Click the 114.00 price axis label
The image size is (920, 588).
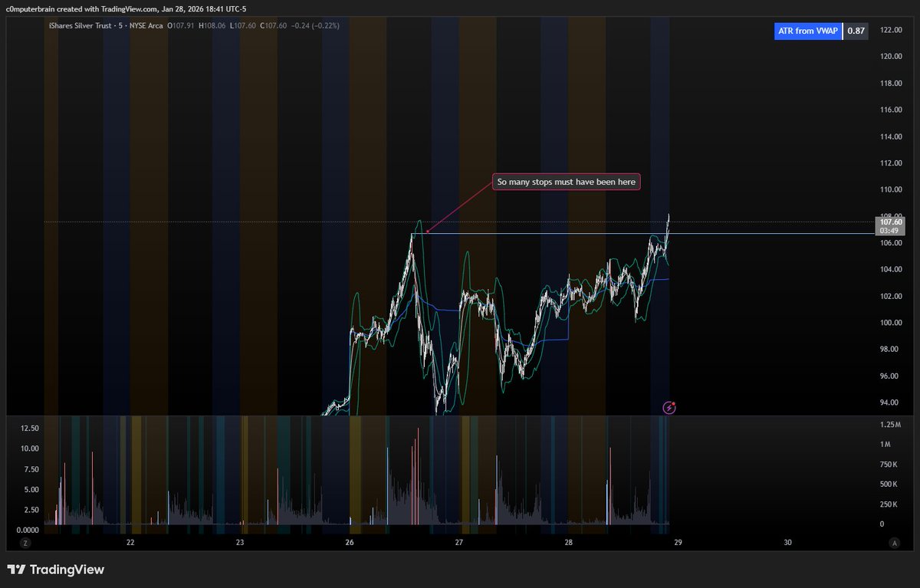[x=891, y=136]
